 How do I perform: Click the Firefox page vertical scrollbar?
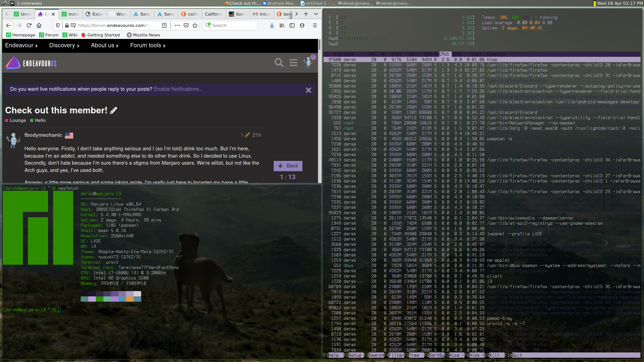[319, 44]
